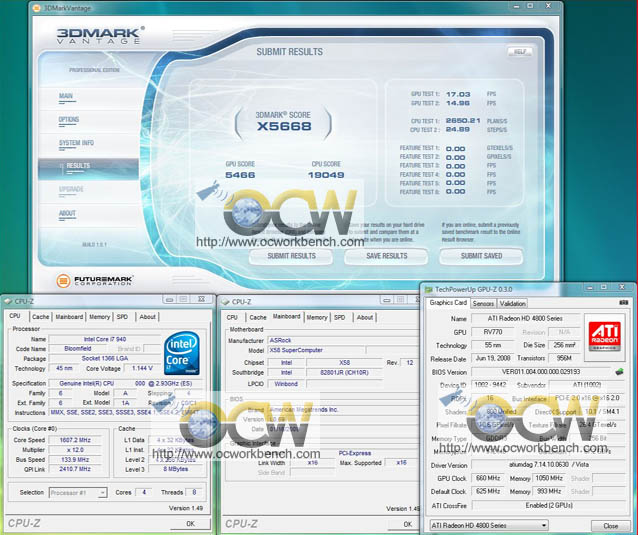Open ABOUT in the 3DMark sidebar
Screen dimensions: 638x535
pos(68,213)
